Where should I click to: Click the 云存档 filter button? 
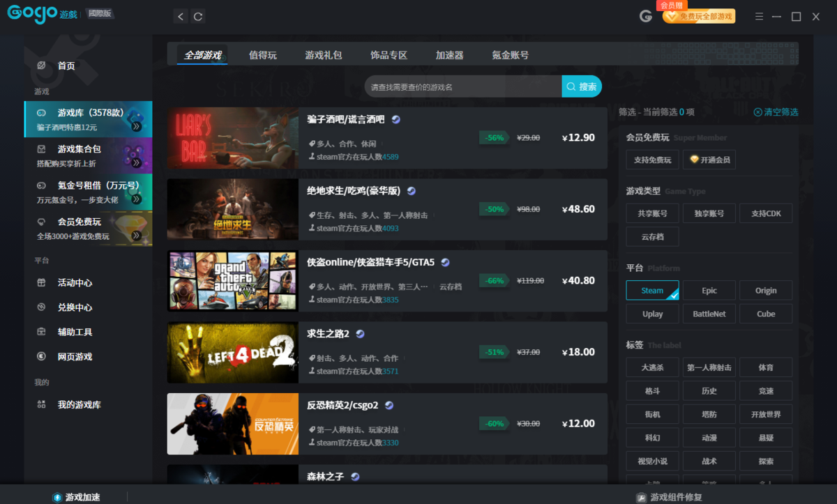pos(652,236)
